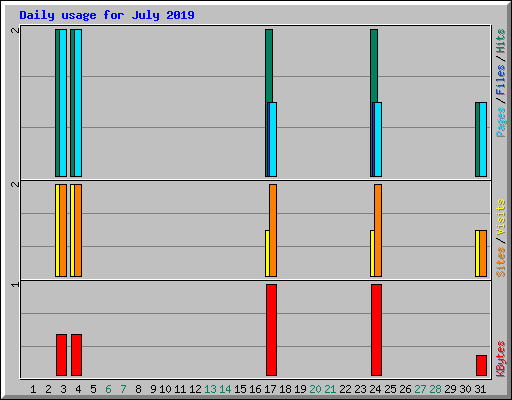Screen dimensions: 512x400
Task: Click the yellow Visits legend label
Action: 501,217
